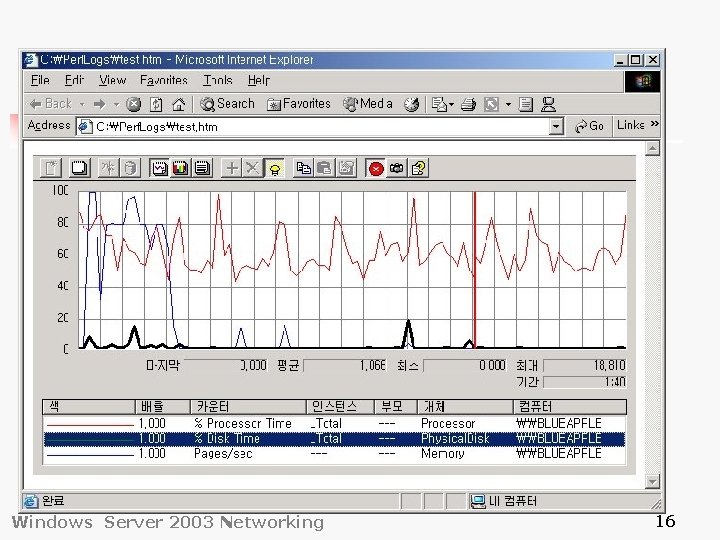
Task: Click the Clear Display icon
Action: [79, 168]
